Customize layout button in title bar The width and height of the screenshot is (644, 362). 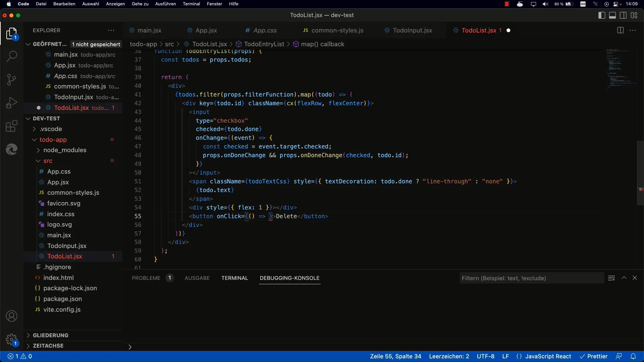tap(634, 15)
